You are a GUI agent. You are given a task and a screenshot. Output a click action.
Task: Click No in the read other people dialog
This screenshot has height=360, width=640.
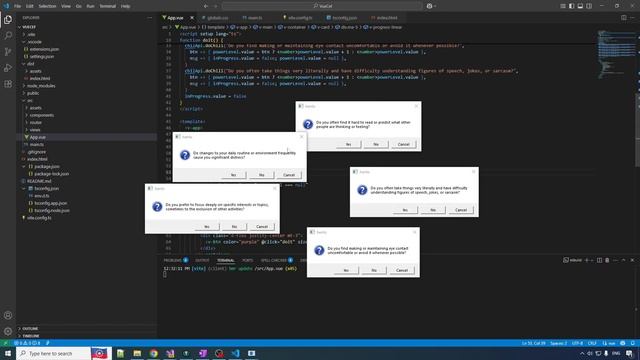click(376, 144)
